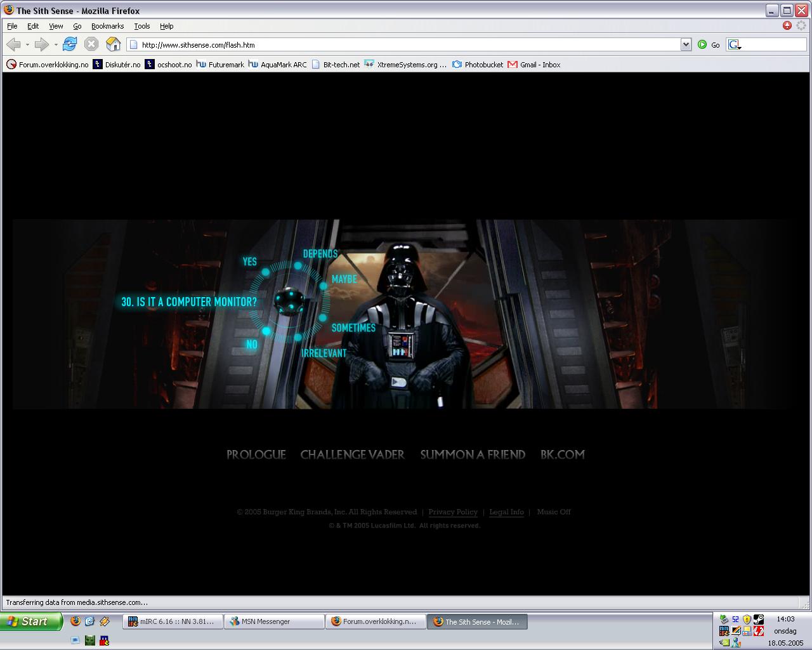Viewport: 812px width, 650px height.
Task: Open the Go menu
Action: point(77,26)
